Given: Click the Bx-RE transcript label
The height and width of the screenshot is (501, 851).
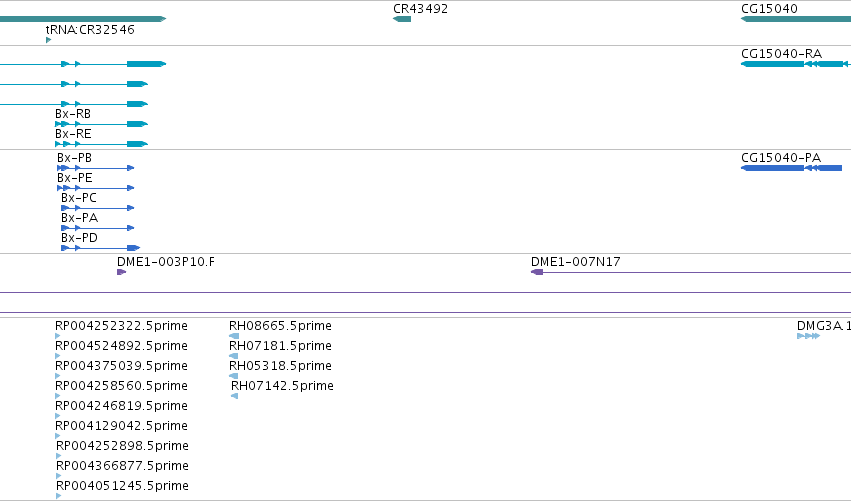Looking at the screenshot, I should (x=73, y=134).
